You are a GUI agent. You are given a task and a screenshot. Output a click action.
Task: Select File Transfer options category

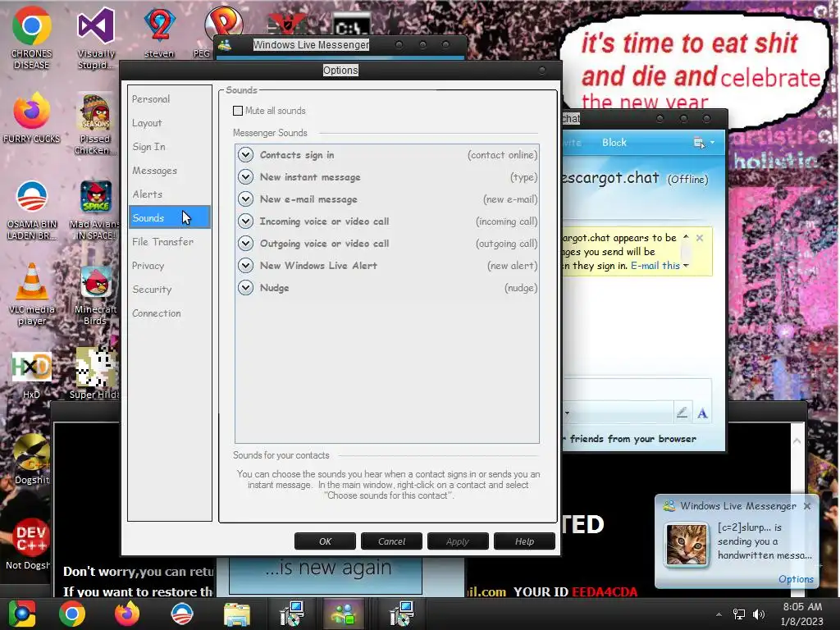coord(169,242)
